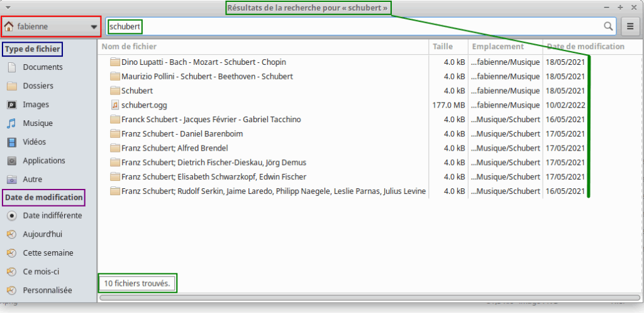Click folder icon of Maurizio Pollini row
The image size is (644, 313).
[x=114, y=76]
